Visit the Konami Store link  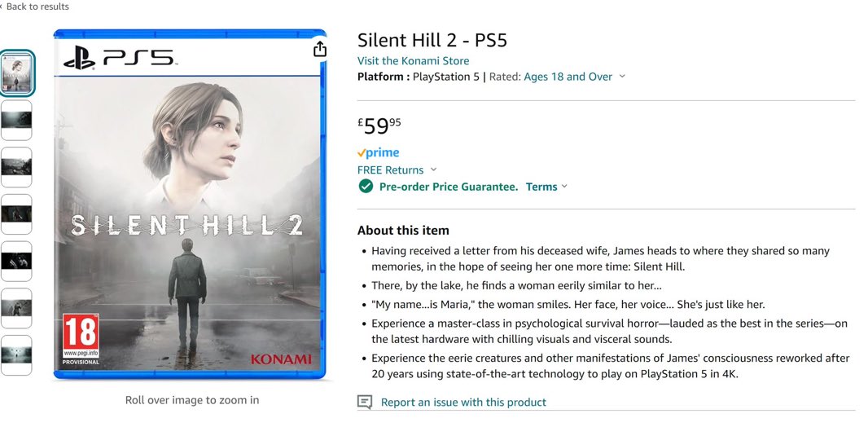(x=413, y=60)
